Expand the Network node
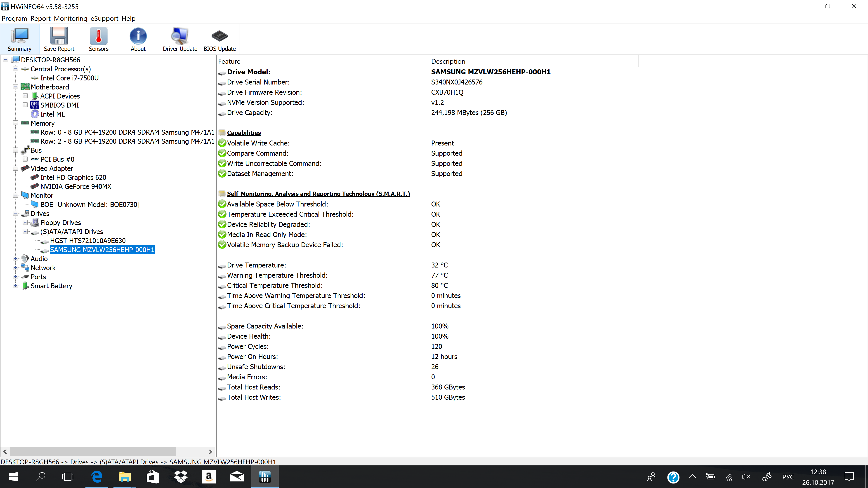 click(15, 267)
